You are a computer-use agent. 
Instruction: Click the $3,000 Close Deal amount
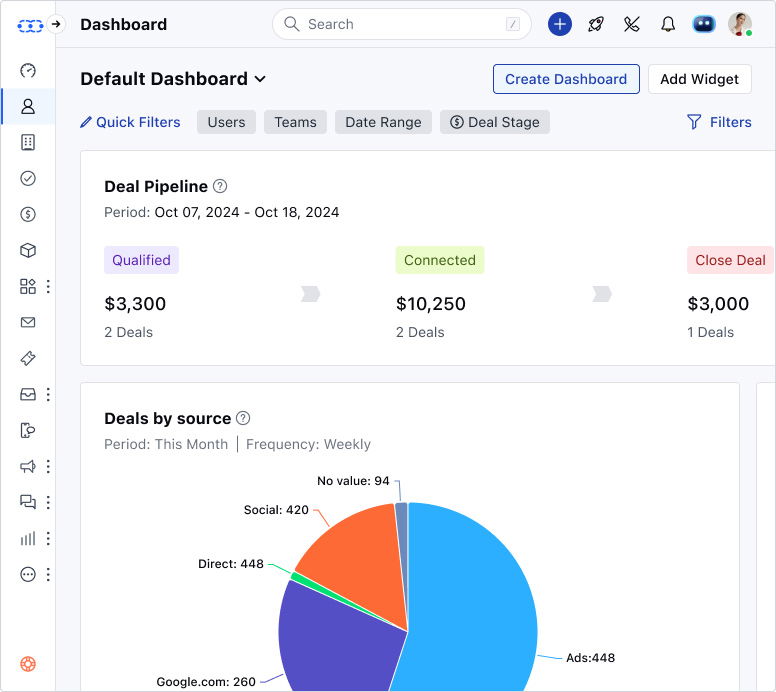[718, 303]
